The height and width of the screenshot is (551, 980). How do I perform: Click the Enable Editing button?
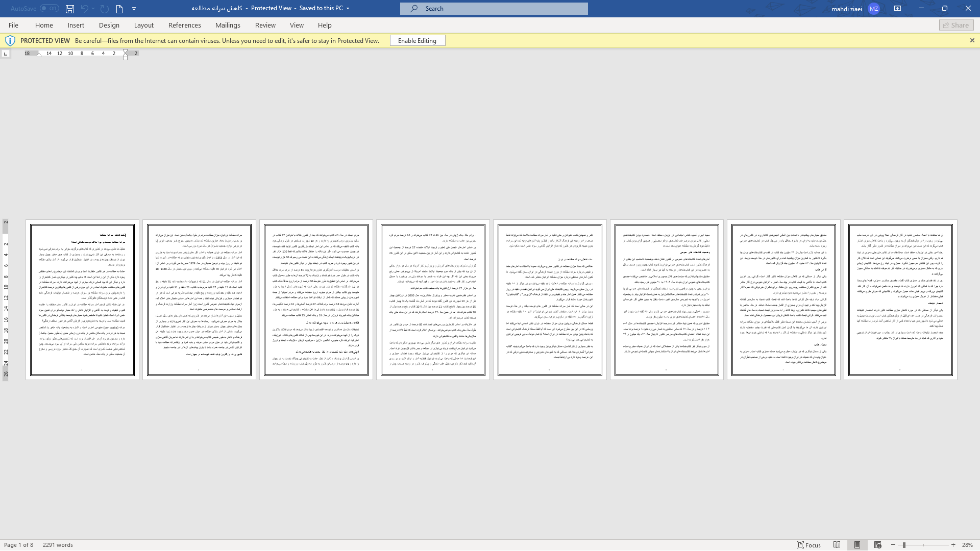[418, 41]
